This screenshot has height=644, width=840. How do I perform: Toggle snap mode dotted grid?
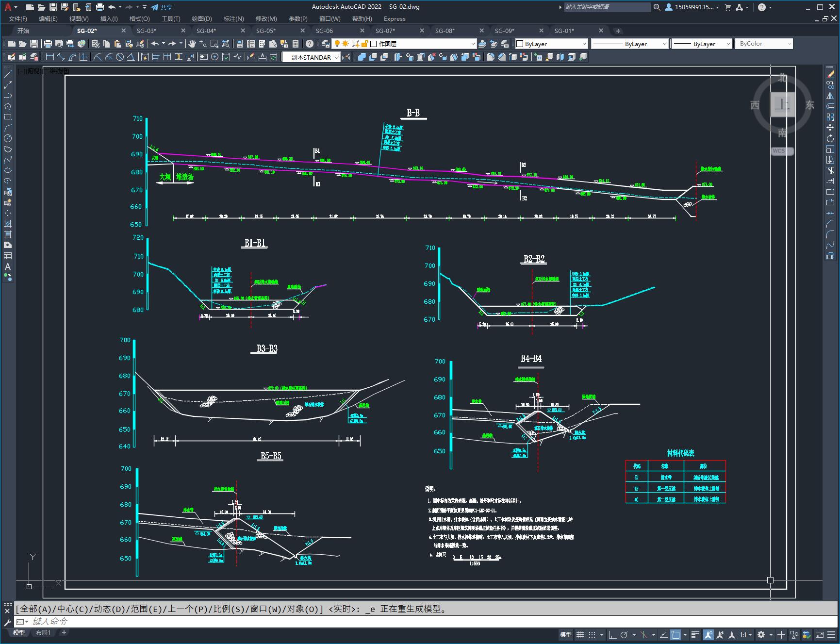point(592,634)
